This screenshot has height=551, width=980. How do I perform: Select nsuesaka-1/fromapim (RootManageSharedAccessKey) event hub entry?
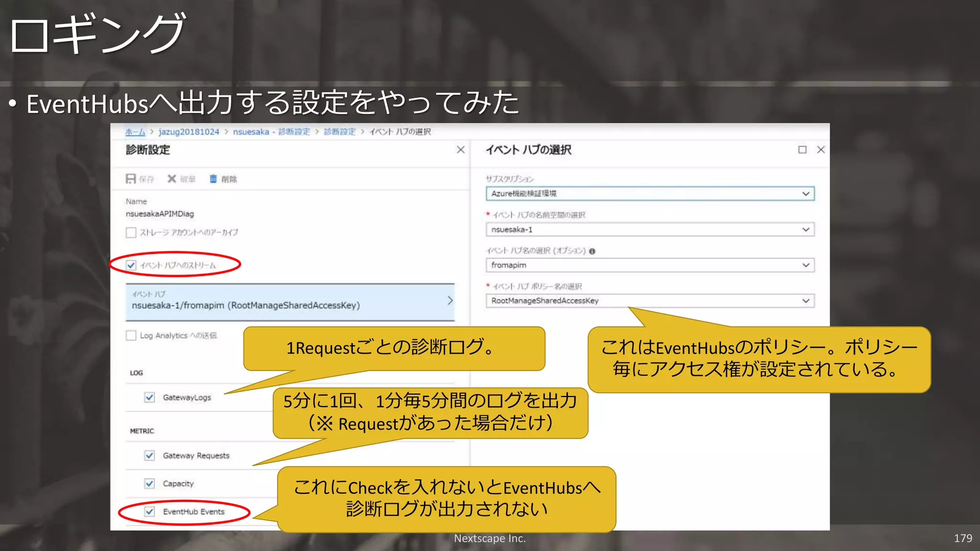pos(290,302)
